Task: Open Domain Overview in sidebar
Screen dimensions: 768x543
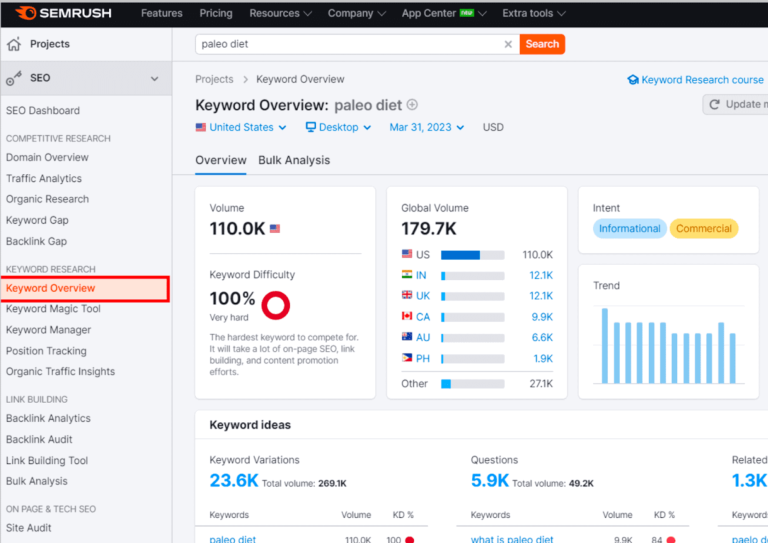Action: click(x=48, y=157)
